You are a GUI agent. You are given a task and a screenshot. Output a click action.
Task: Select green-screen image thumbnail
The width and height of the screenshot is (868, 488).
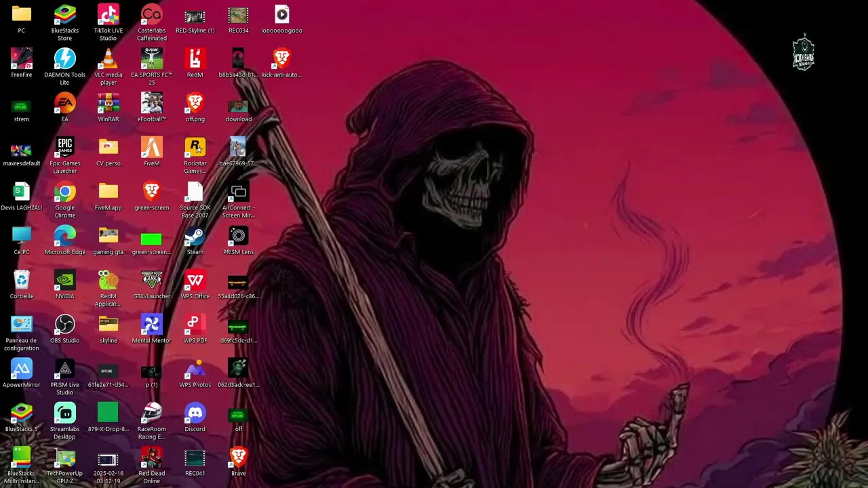click(x=152, y=239)
